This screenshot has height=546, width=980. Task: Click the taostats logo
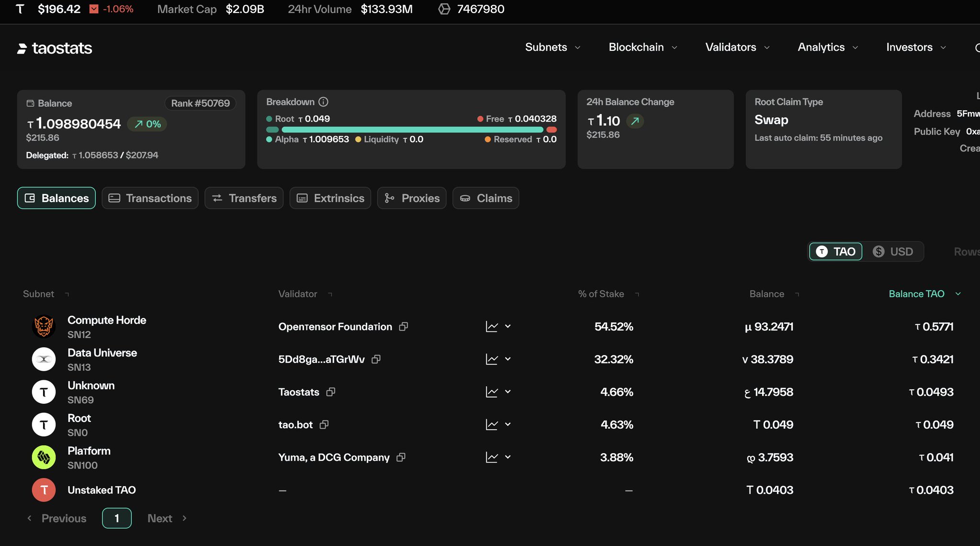(x=55, y=48)
